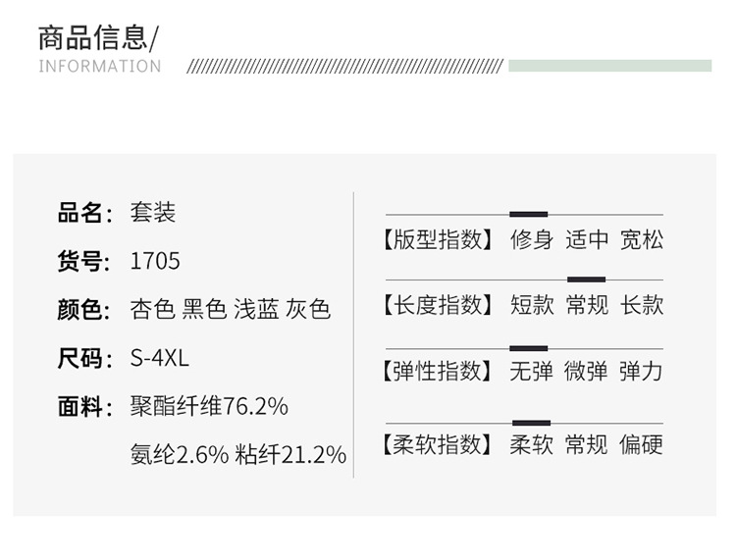
Task: Click the black marker on the 弹性指数 scale
Action: pos(528,347)
